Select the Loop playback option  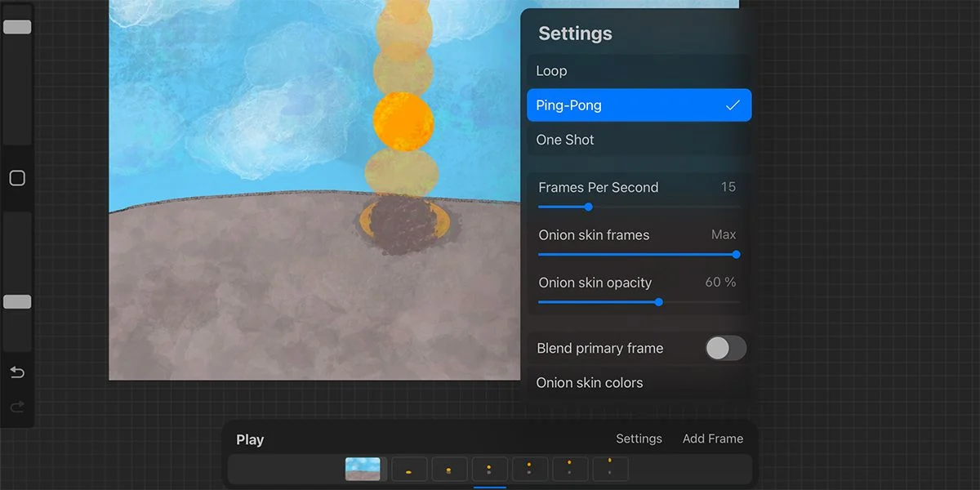point(639,71)
